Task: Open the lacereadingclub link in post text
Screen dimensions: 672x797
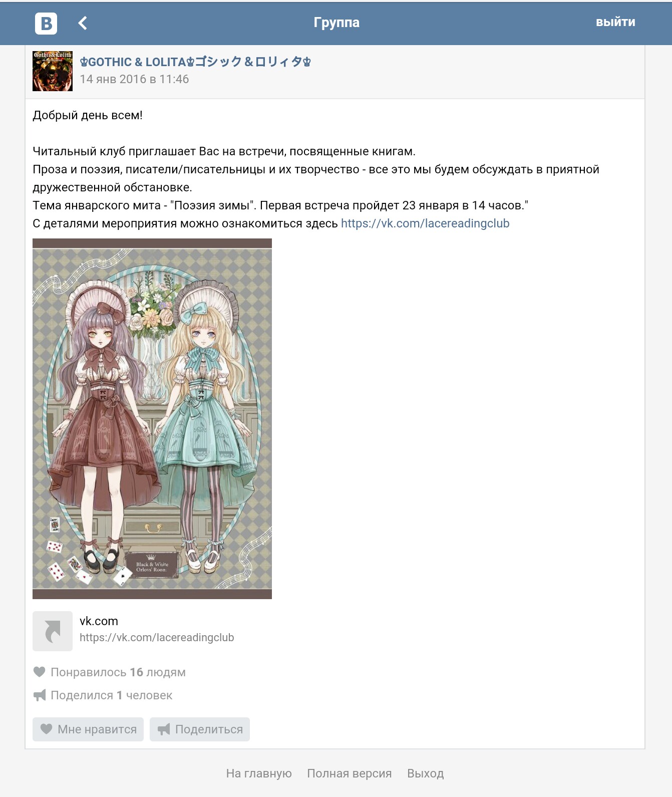Action: tap(425, 223)
